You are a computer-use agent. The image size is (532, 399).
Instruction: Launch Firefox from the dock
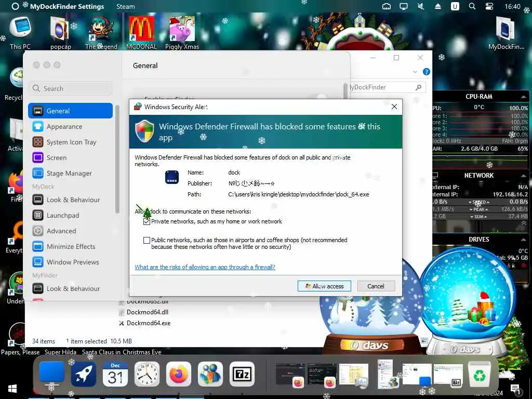click(179, 374)
